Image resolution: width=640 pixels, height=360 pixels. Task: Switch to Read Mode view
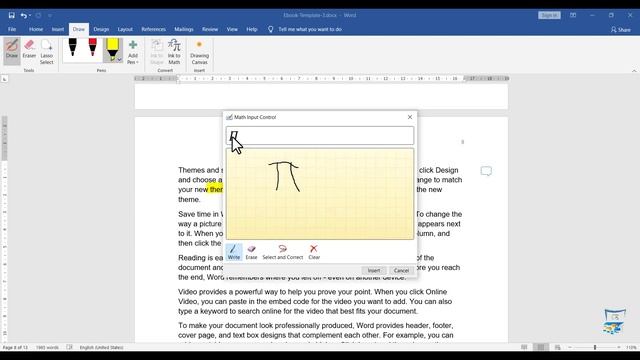point(524,347)
